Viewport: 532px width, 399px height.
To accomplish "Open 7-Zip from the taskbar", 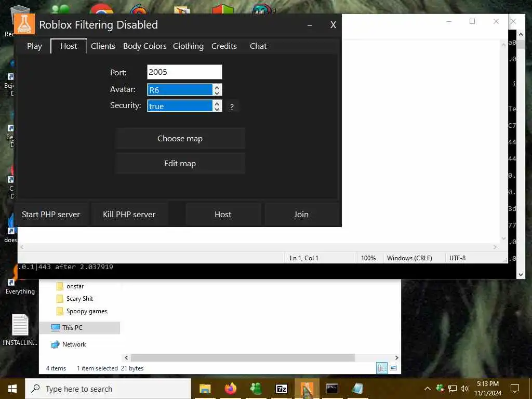I will 281,389.
